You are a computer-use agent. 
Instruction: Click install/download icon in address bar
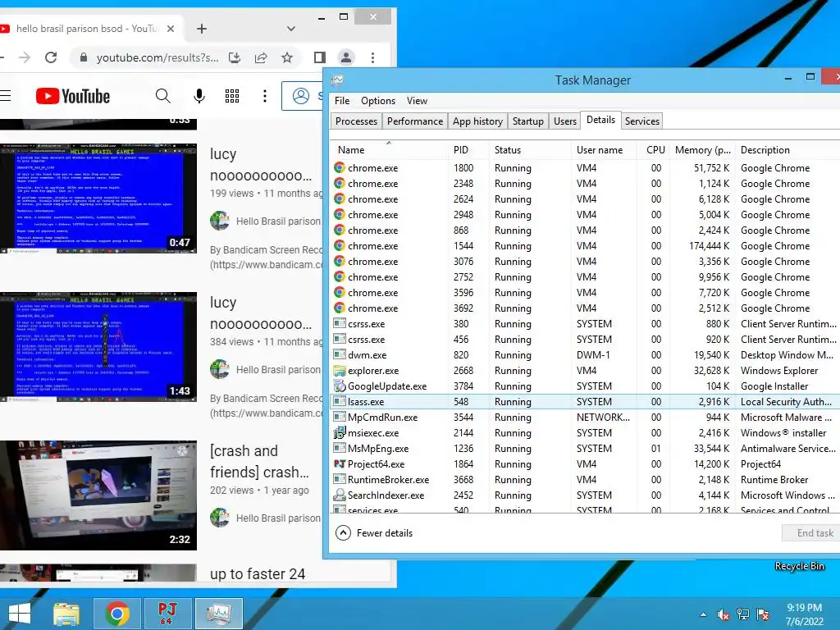tap(234, 57)
